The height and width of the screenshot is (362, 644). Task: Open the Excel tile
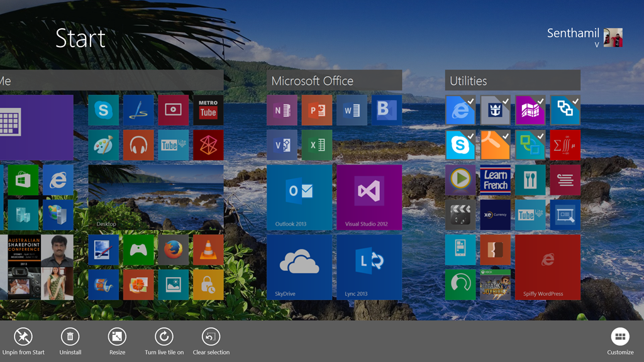317,145
